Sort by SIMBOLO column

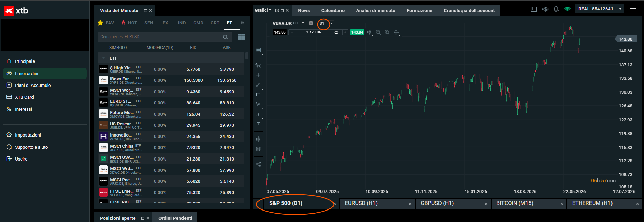point(118,48)
